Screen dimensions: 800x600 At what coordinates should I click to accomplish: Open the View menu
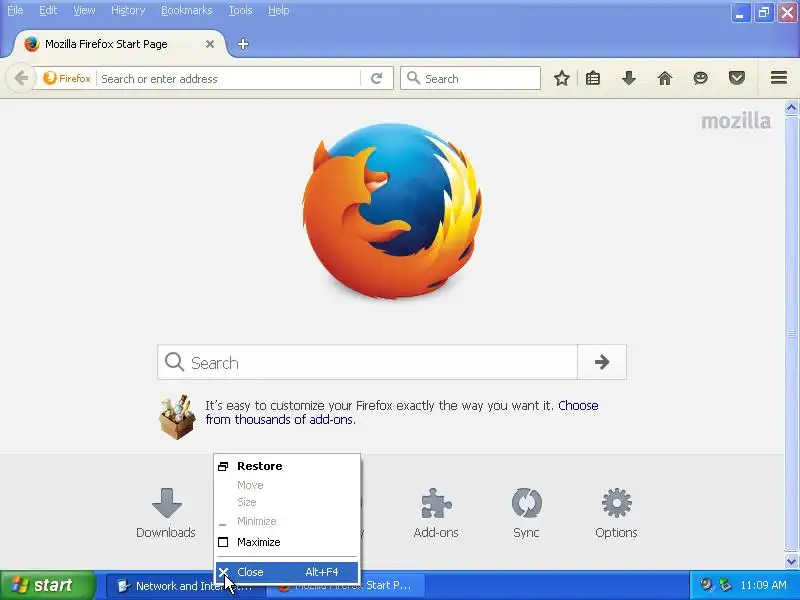pos(84,10)
